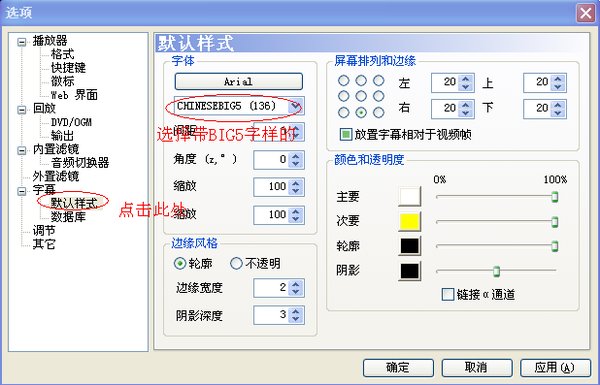Image resolution: width=600 pixels, height=385 pixels.
Task: Select 输出 under 回放
Action: tap(62, 135)
